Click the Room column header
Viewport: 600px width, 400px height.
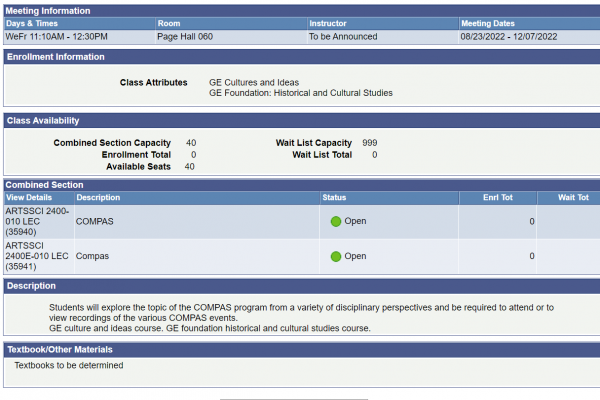point(231,23)
